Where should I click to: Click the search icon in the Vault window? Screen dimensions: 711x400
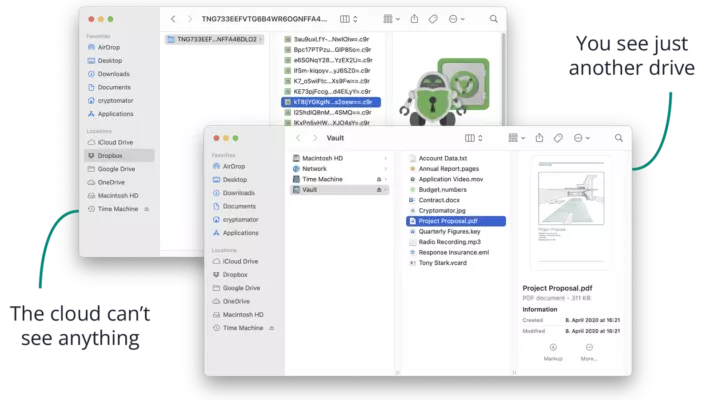pyautogui.click(x=618, y=138)
